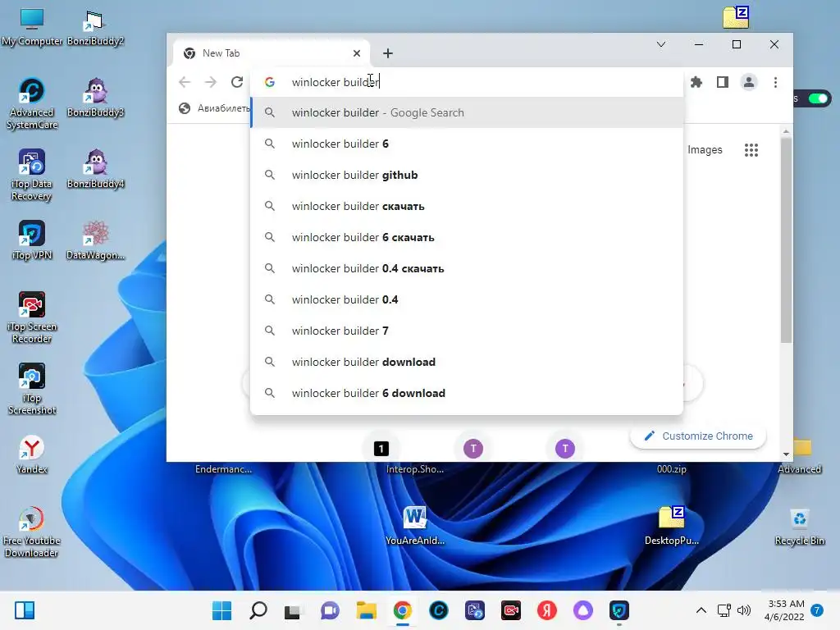Open Free Youtube Downloader shortcut
This screenshot has width=840, height=630.
pyautogui.click(x=32, y=532)
